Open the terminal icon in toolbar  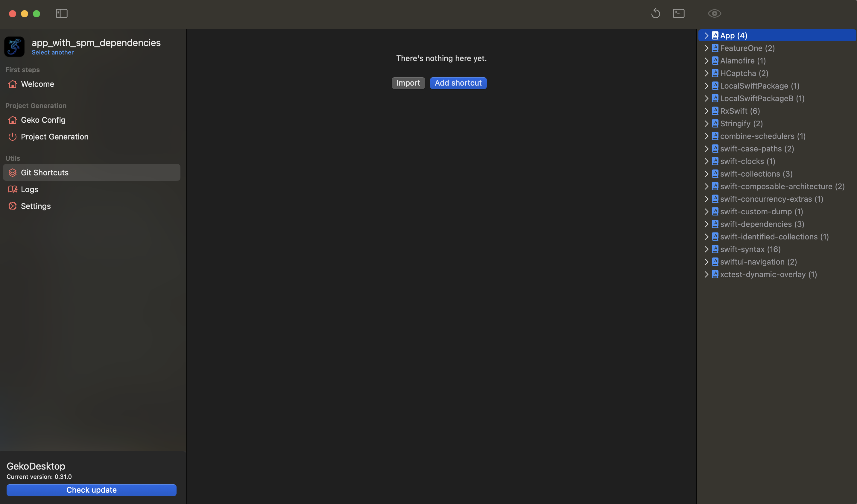(678, 13)
